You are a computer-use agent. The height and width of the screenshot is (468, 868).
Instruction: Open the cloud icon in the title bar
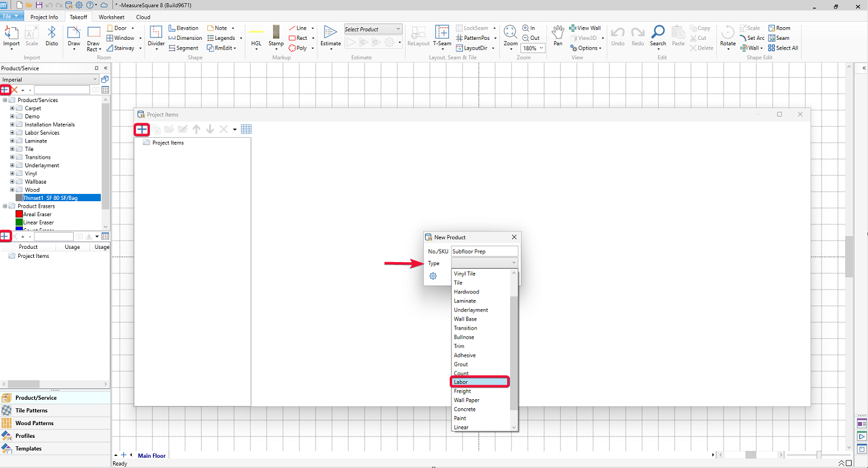(x=104, y=5)
